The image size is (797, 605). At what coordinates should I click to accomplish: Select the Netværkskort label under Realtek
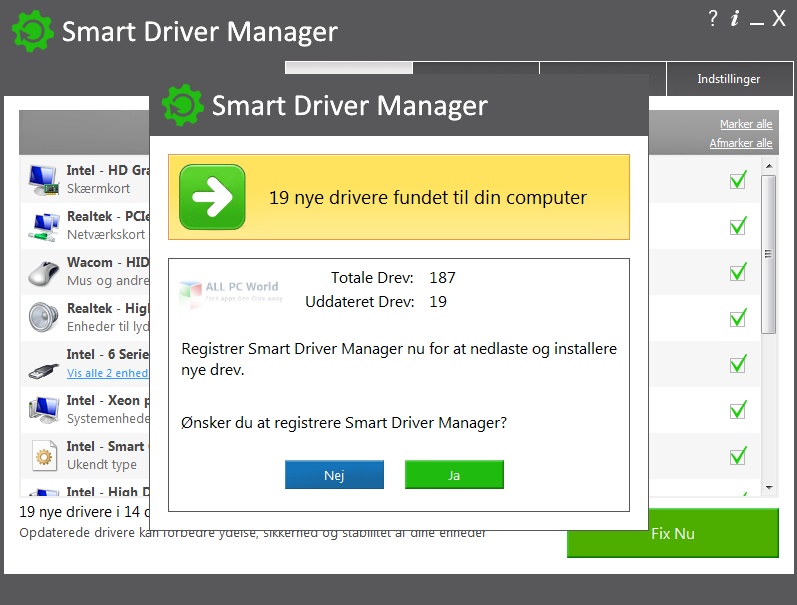pos(106,234)
